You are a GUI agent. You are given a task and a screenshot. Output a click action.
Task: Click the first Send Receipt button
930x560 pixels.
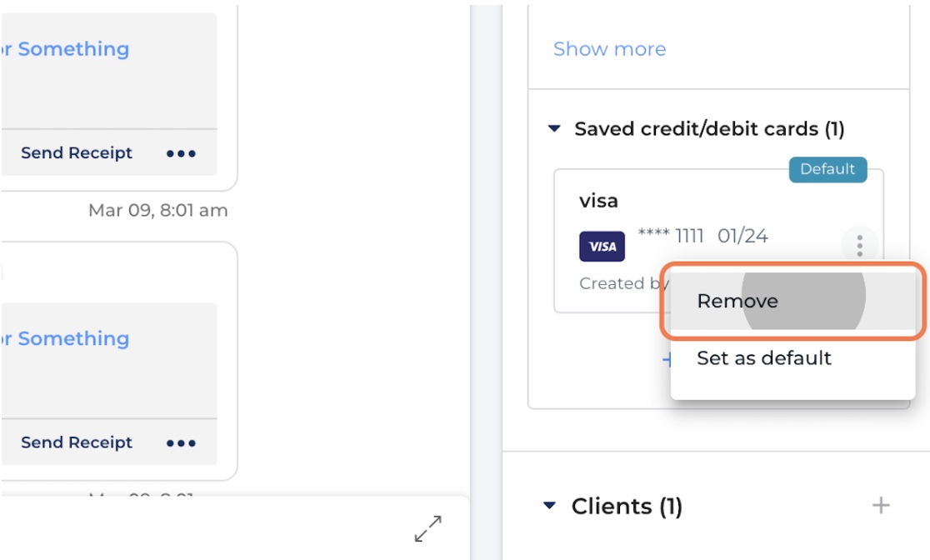pos(77,153)
